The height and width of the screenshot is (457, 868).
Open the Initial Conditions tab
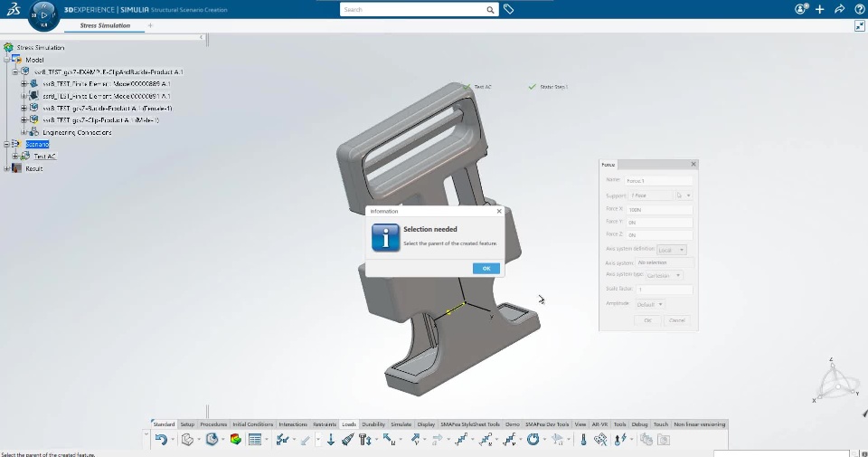(x=252, y=424)
